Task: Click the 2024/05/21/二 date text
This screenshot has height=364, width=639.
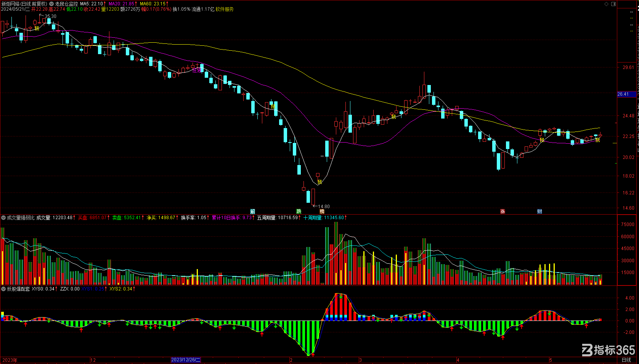Action: coord(15,9)
